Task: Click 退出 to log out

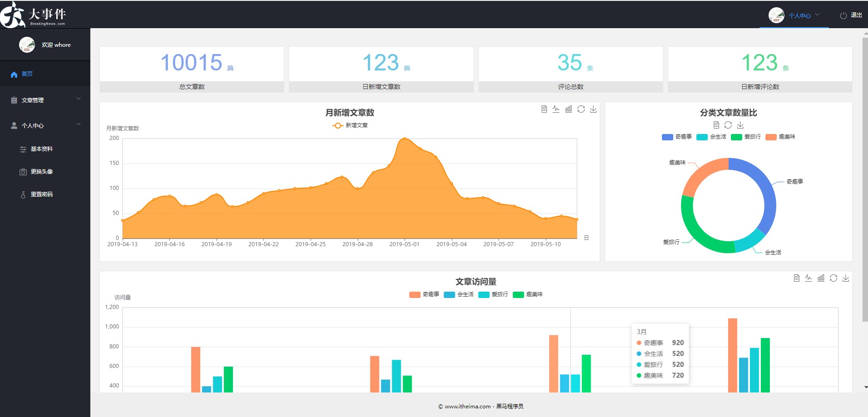Action: point(856,15)
